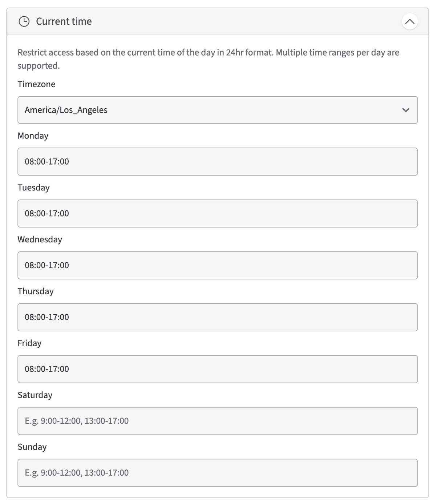Click the clock icon in header
The height and width of the screenshot is (504, 436).
(x=24, y=21)
